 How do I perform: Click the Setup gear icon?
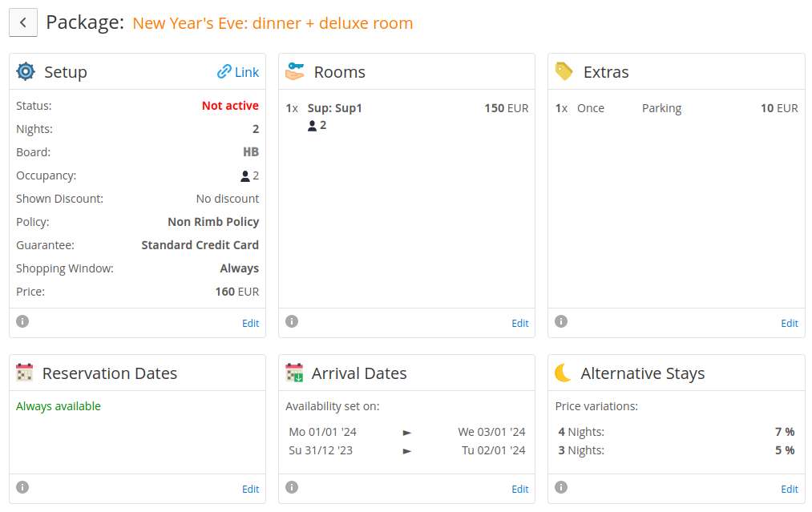[x=26, y=71]
